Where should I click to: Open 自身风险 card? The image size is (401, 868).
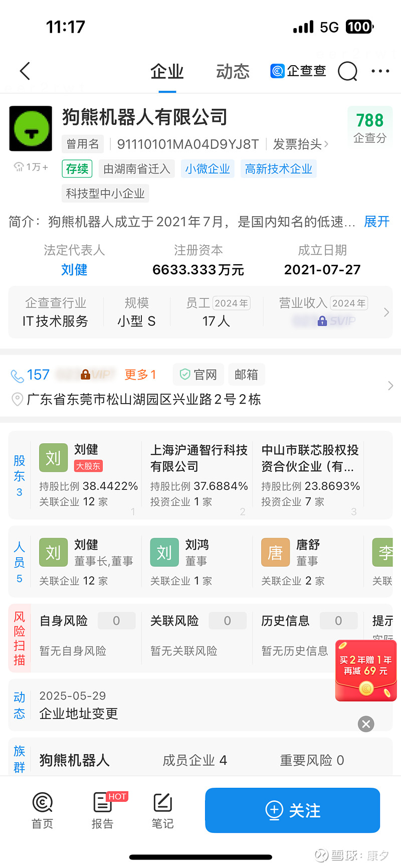click(87, 635)
